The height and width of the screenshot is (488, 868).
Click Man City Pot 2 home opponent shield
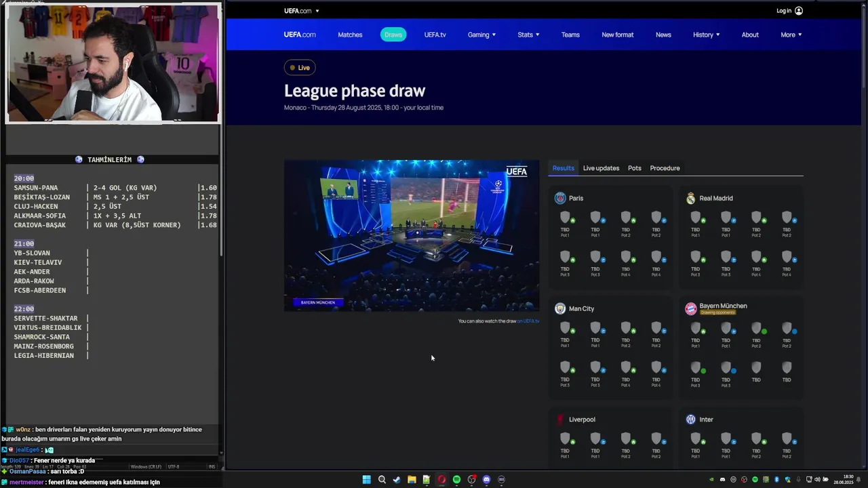point(626,327)
